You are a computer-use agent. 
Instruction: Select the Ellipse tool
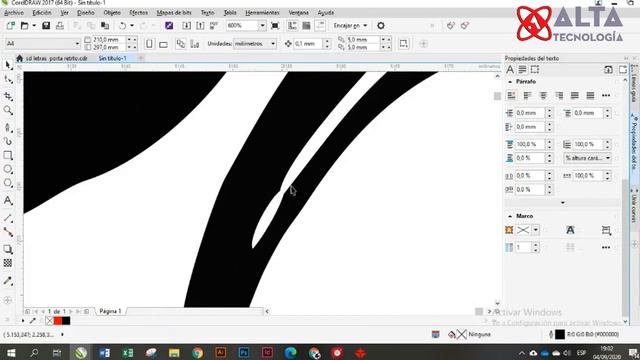[8, 169]
